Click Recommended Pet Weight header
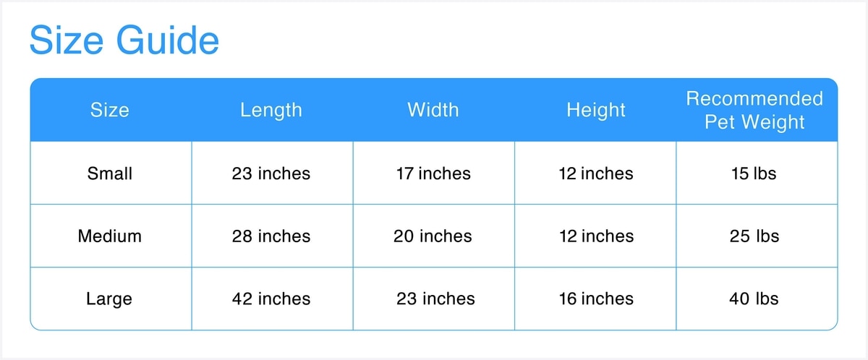The width and height of the screenshot is (868, 360). (754, 110)
